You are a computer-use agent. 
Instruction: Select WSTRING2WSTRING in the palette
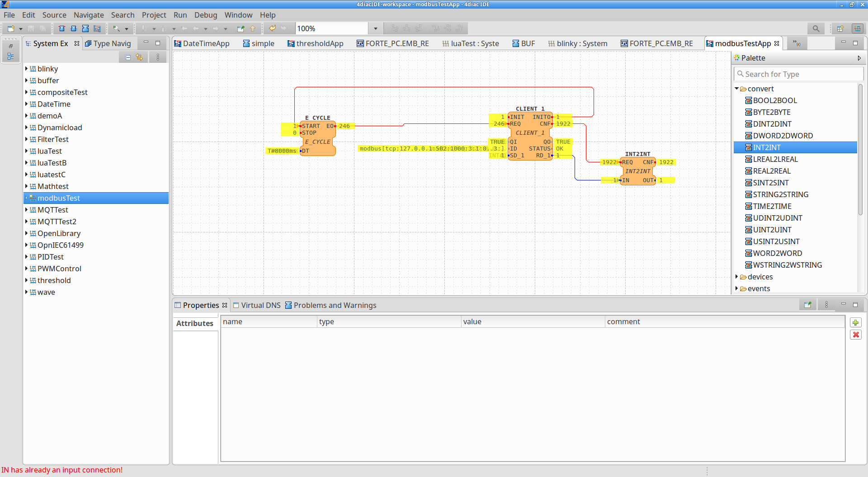[787, 265]
